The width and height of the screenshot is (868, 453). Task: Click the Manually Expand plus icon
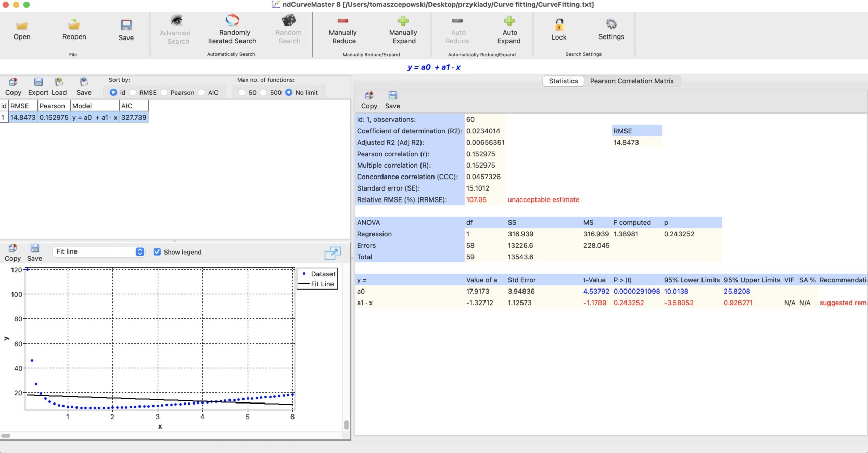tap(403, 21)
